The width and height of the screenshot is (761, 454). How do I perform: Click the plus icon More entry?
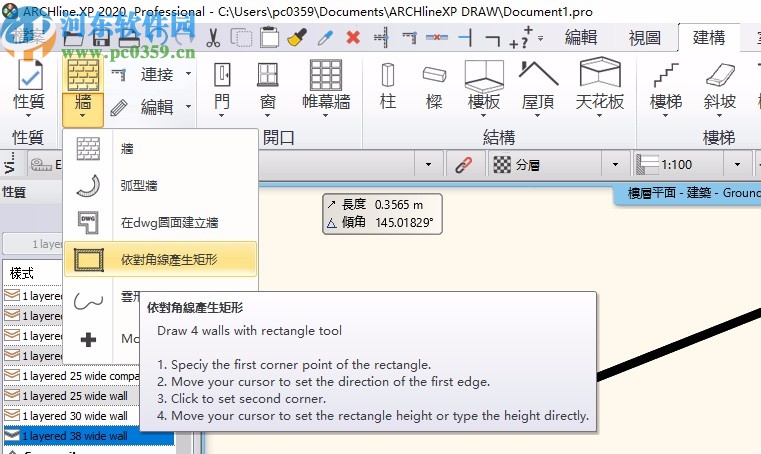[88, 339]
